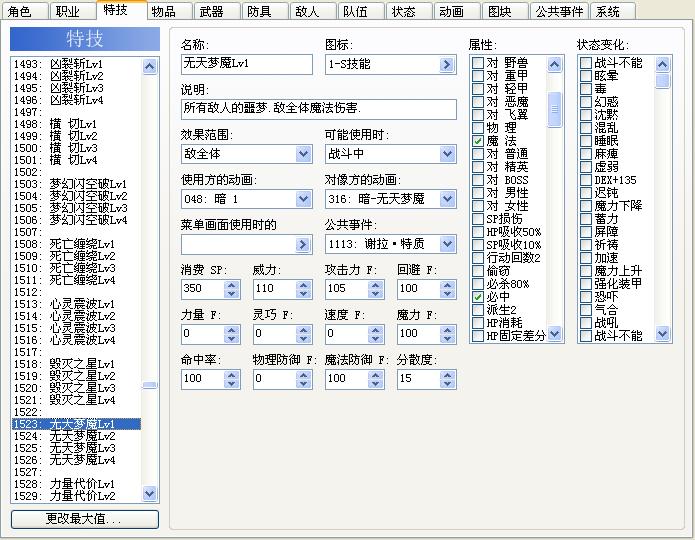
Task: Switch to the 物品 tab
Action: point(168,12)
